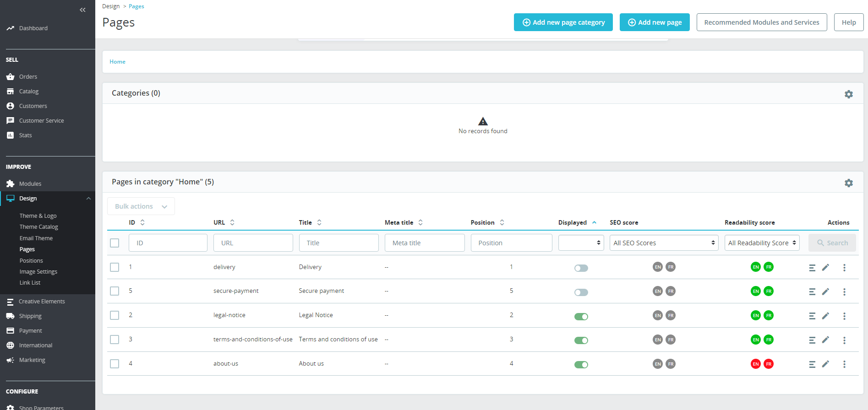The height and width of the screenshot is (410, 868).
Task: Click the Creative Elements icon
Action: click(x=10, y=301)
